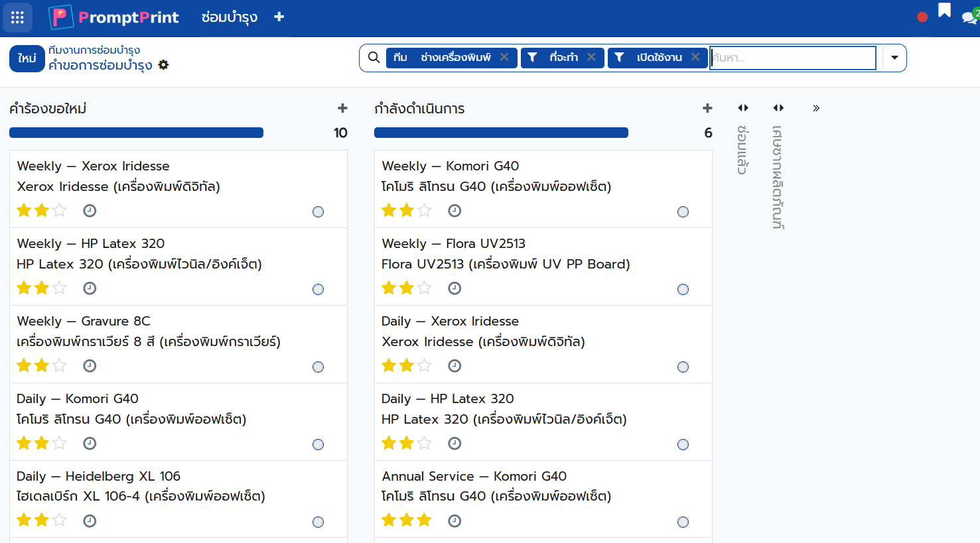This screenshot has height=543, width=980.
Task: Click the plus icon beside ซ่อมบำรุง menu
Action: point(279,17)
